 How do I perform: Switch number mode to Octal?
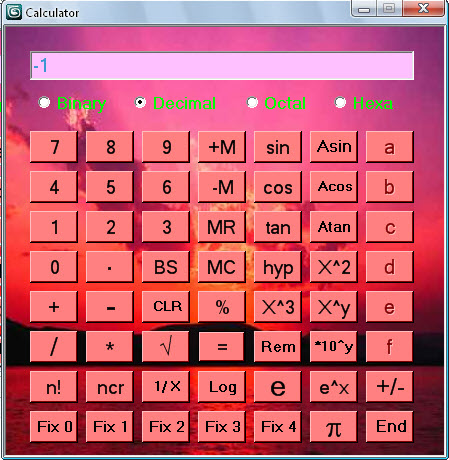(252, 103)
